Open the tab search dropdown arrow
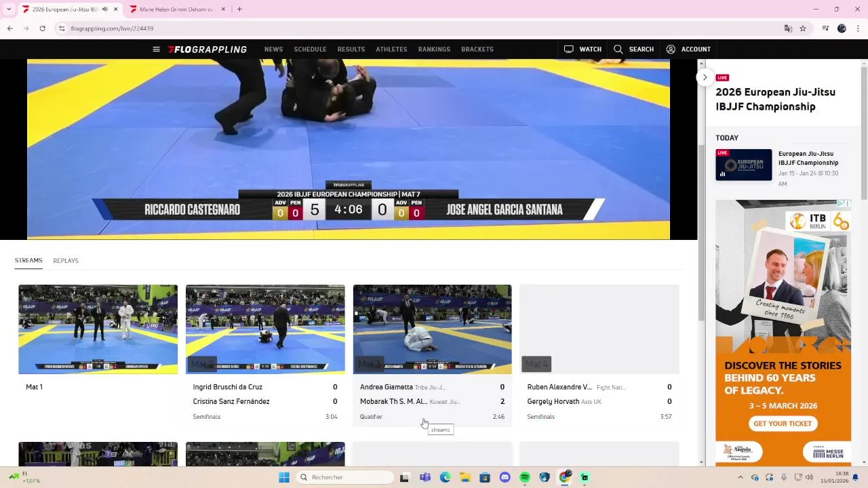The image size is (868, 488). (9, 9)
